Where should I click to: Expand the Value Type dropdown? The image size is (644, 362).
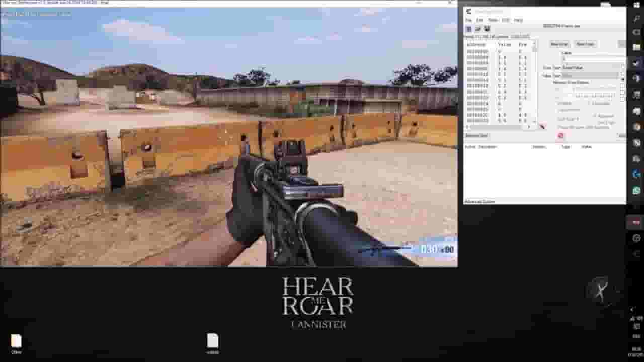591,75
